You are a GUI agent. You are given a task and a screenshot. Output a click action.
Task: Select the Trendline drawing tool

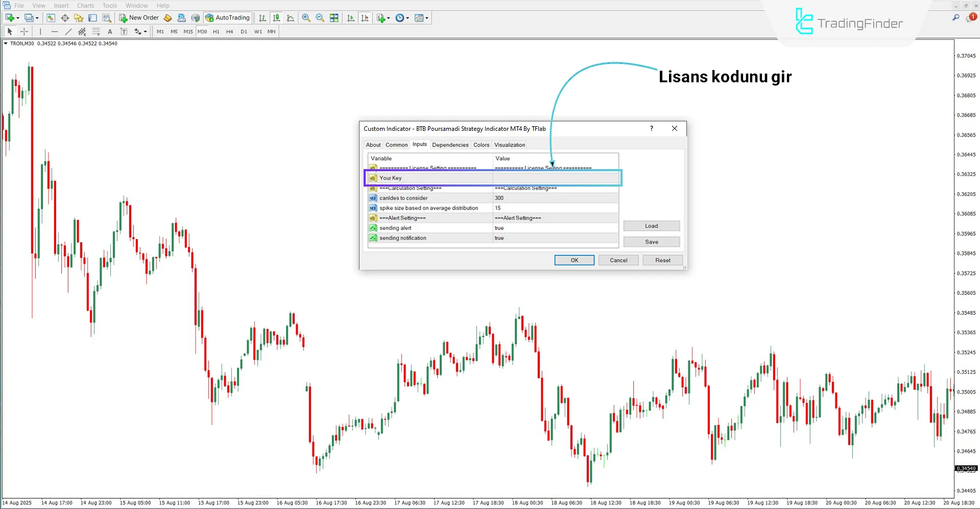pyautogui.click(x=68, y=32)
